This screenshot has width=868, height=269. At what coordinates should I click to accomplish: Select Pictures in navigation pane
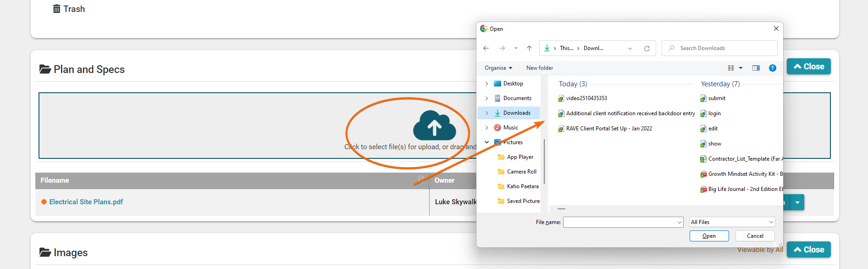coord(513,142)
